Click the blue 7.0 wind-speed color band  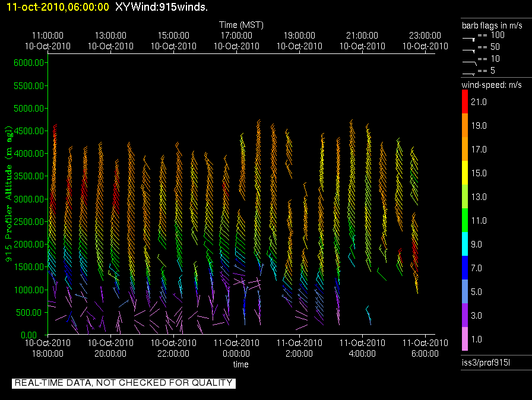coord(465,268)
